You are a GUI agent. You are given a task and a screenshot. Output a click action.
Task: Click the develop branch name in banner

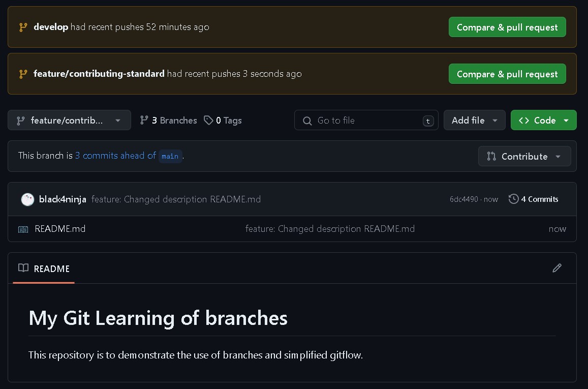pyautogui.click(x=51, y=27)
